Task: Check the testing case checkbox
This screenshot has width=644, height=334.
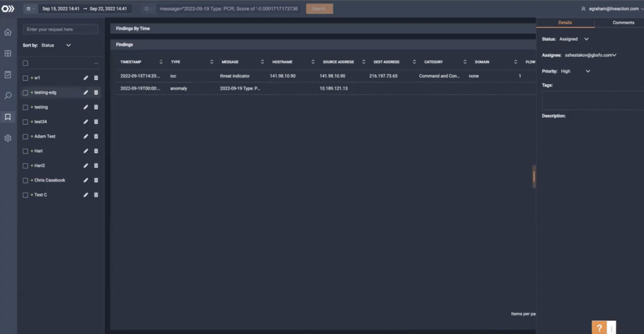Action: click(25, 107)
